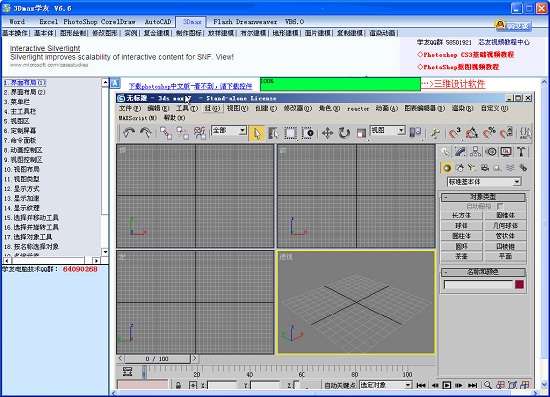The width and height of the screenshot is (550, 397).
Task: Toggle the AutoGrid checkbox
Action: [x=500, y=206]
